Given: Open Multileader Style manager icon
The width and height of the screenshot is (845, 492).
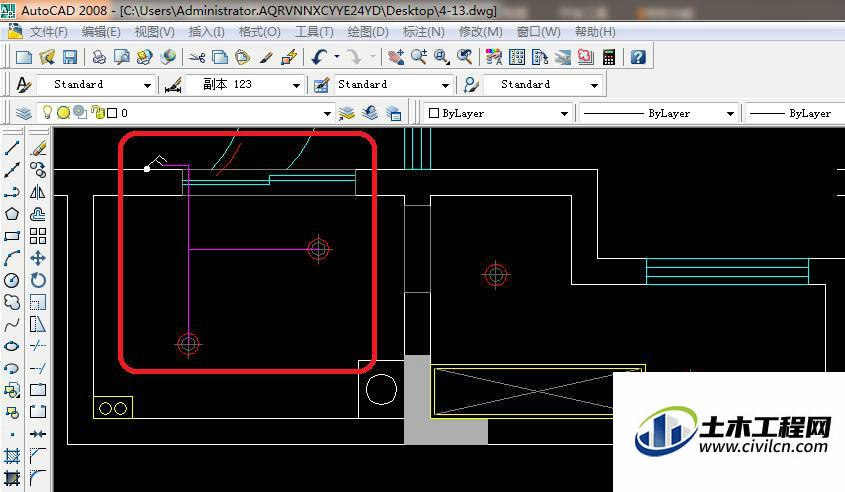Looking at the screenshot, I should (471, 85).
